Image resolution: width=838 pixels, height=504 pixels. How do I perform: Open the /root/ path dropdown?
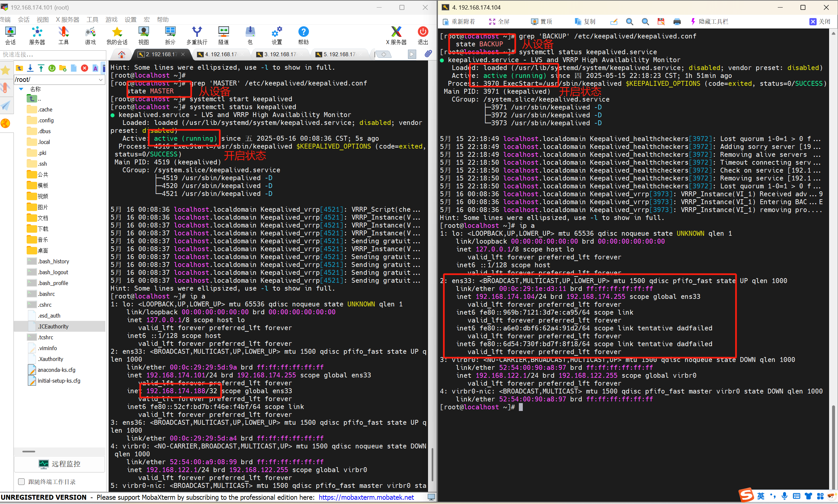[x=101, y=80]
